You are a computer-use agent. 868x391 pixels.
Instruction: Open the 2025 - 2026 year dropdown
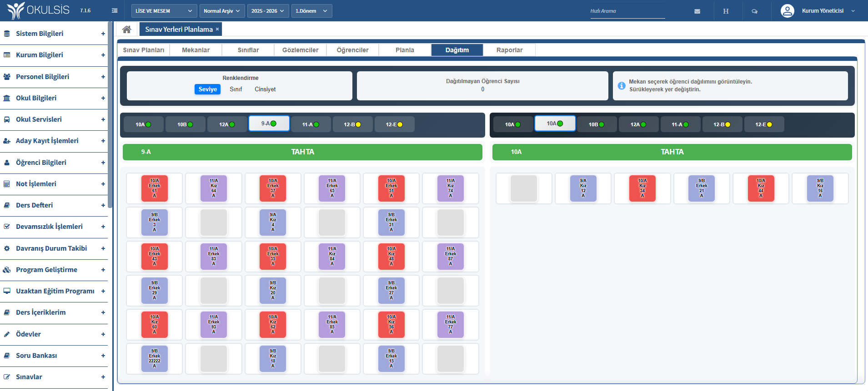[268, 11]
